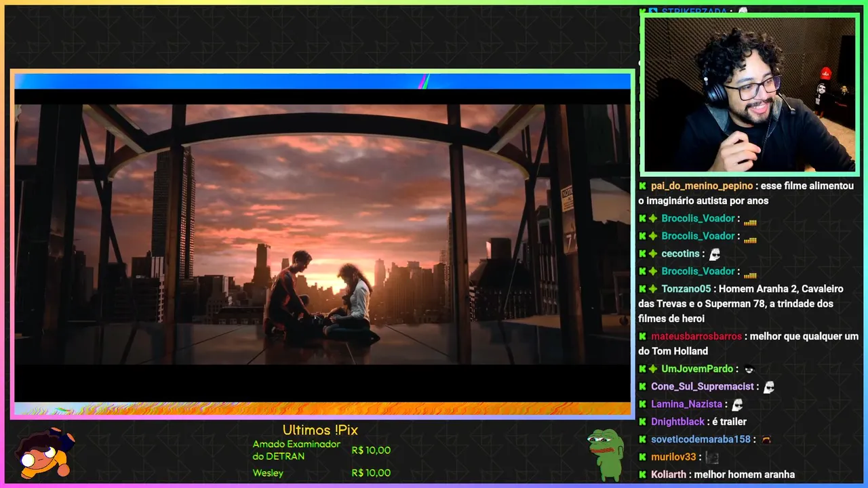The height and width of the screenshot is (488, 868).
Task: Select the username soveticodemaraba158 in chat
Action: tap(701, 439)
